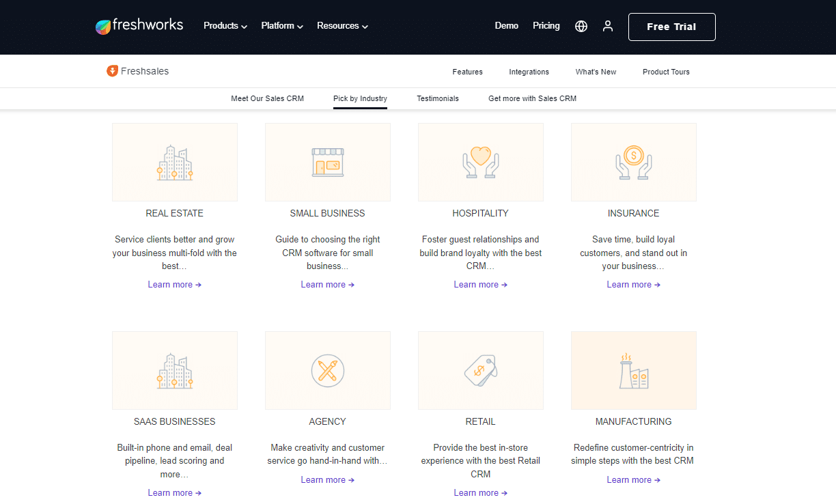
Task: Open the Demo page
Action: click(507, 26)
